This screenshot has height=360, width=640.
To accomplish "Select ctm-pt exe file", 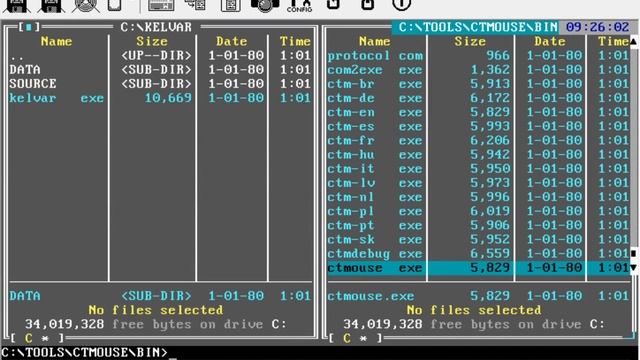I will click(x=478, y=225).
